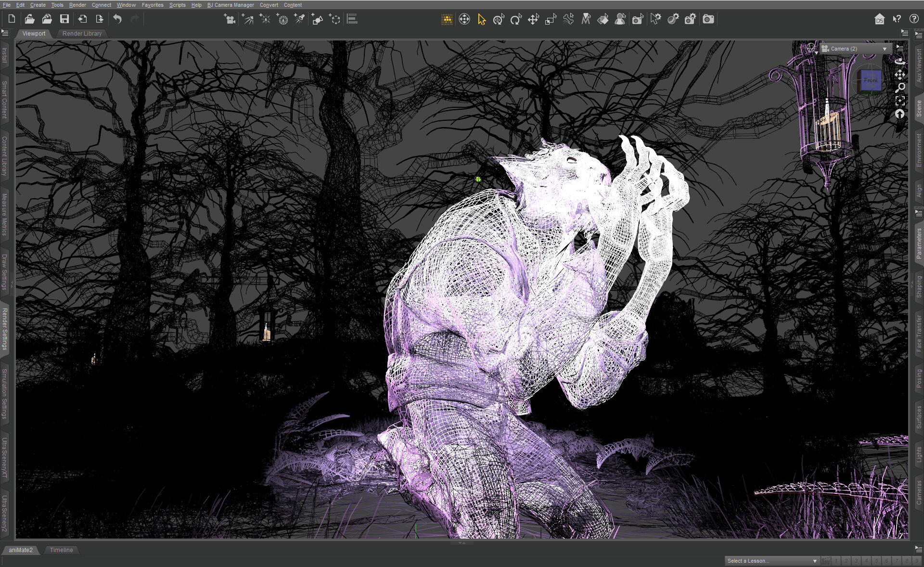Activate the Node Selection arrow tool
Screen dimensions: 924x567
pos(482,19)
